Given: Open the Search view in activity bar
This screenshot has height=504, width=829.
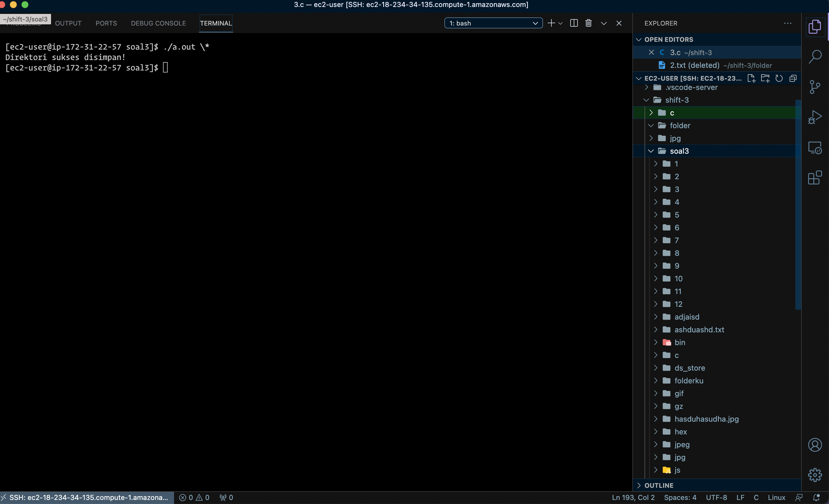Looking at the screenshot, I should coord(814,57).
